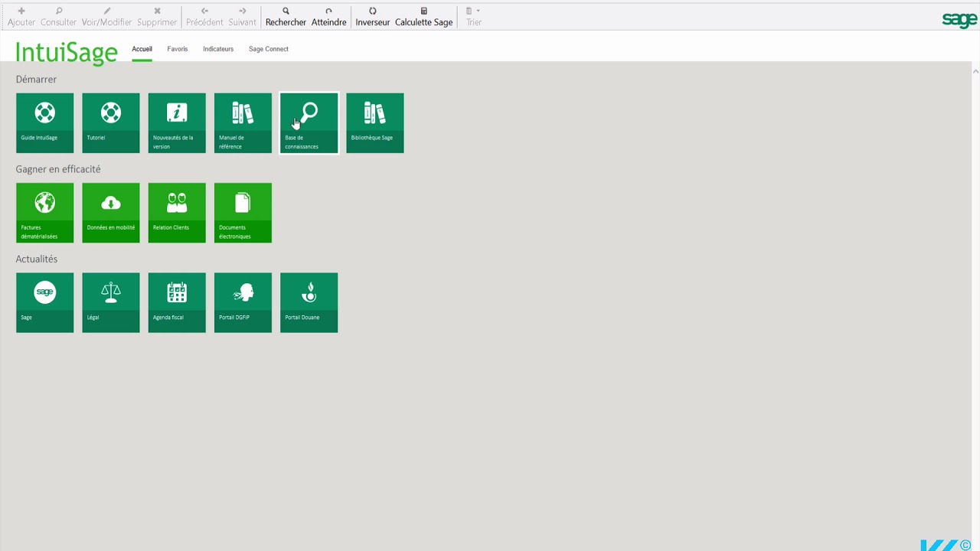980x551 pixels.
Task: Switch to the Favoris tab
Action: [178, 49]
